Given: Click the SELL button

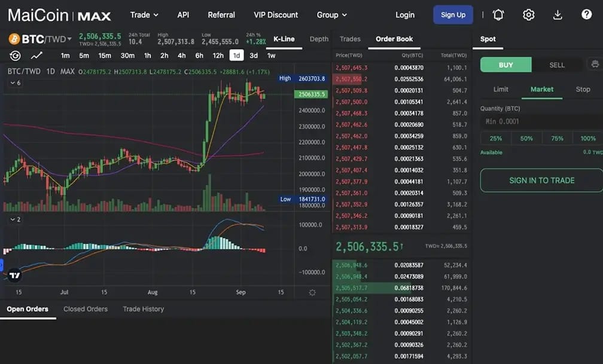Looking at the screenshot, I should point(557,65).
